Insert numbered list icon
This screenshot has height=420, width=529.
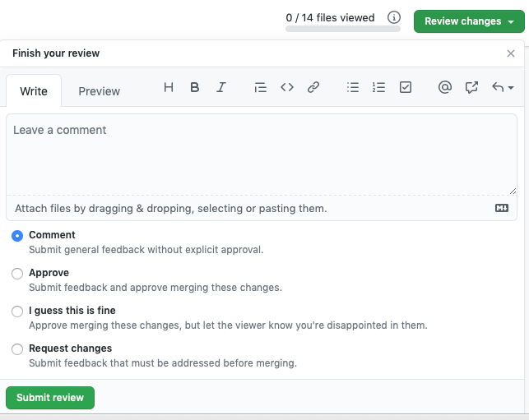[379, 87]
